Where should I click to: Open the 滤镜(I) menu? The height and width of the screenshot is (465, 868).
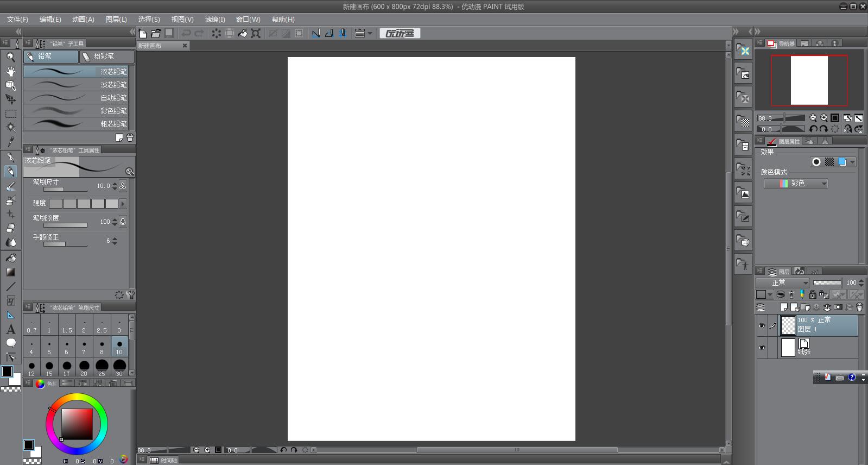click(214, 19)
